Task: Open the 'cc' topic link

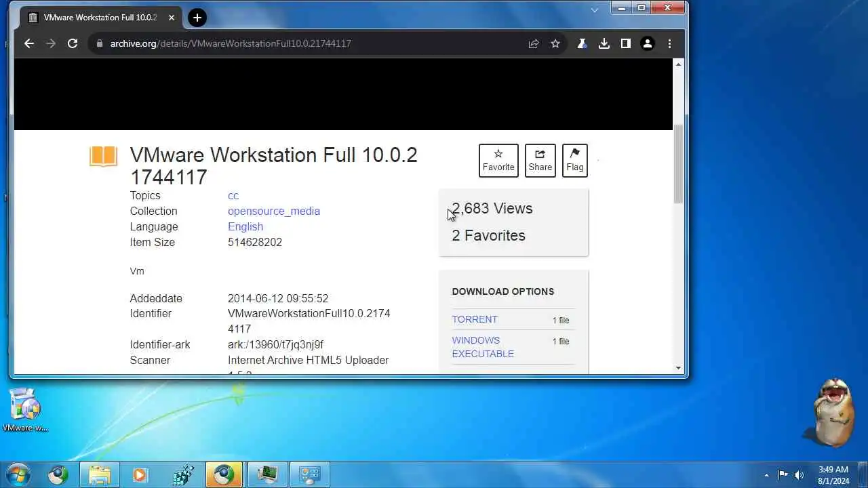Action: point(233,195)
